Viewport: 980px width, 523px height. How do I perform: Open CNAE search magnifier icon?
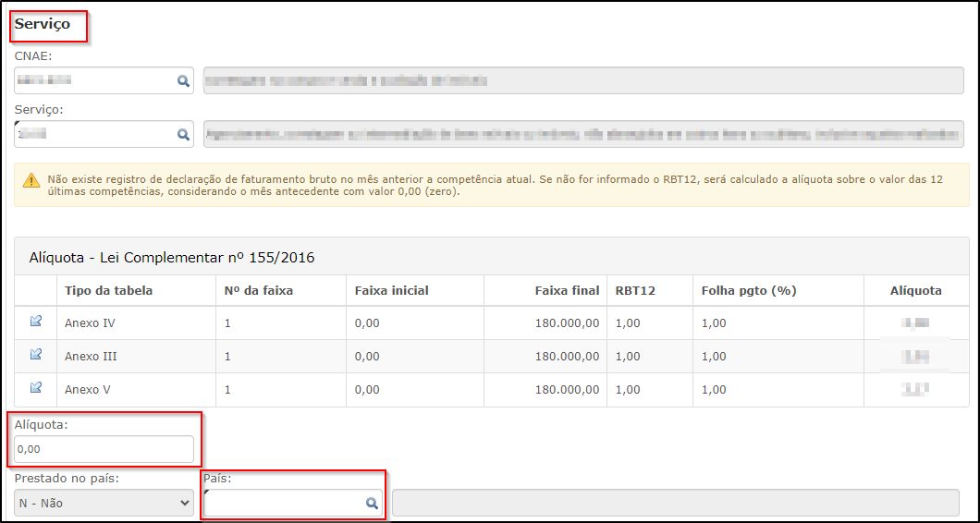tap(183, 81)
